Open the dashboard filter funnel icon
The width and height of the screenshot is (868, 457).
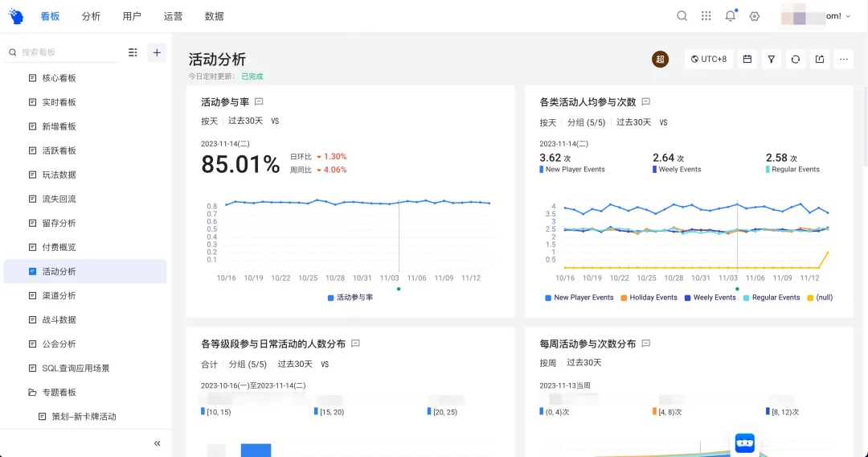pos(771,60)
